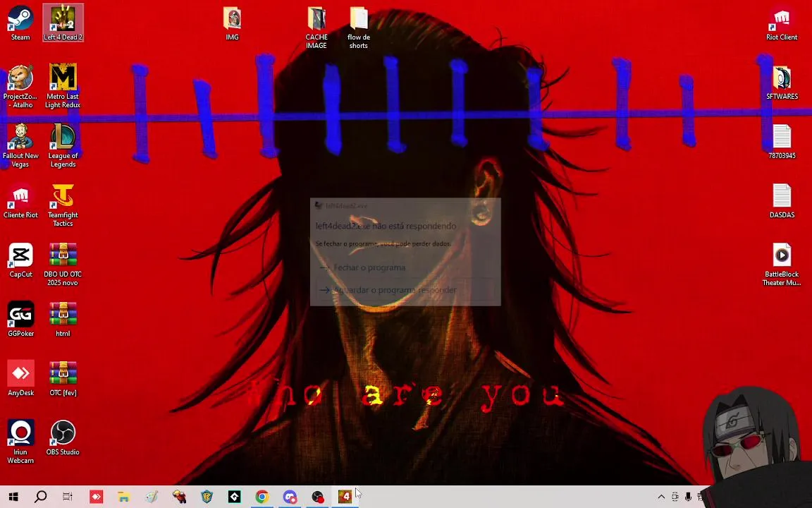Launch Teamfight Tactics shortcut
Screen dimensions: 812x508
tap(63, 205)
